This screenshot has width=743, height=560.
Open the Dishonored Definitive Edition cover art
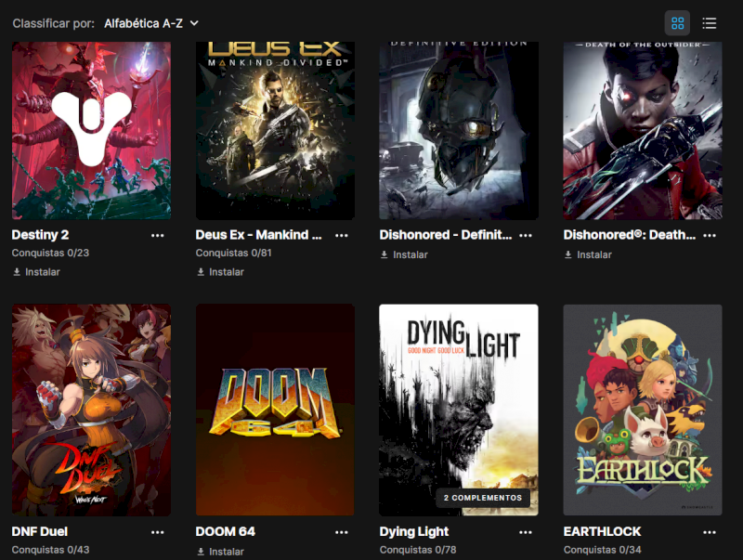(x=459, y=130)
